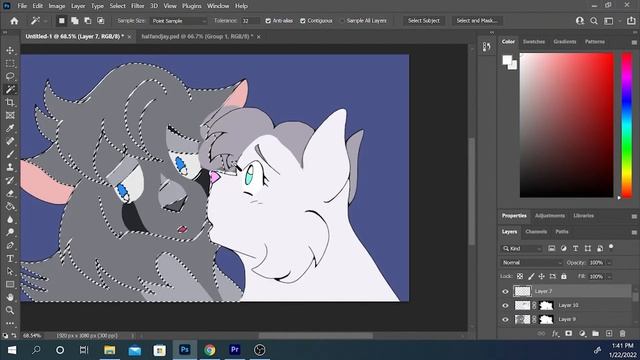Open the Layers panel menu
Image resolution: width=640 pixels, height=360 pixels.
coord(634,232)
